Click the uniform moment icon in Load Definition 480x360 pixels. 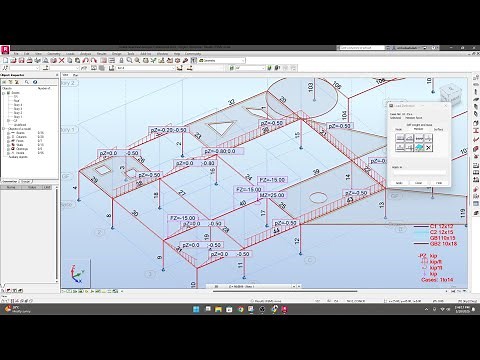point(419,138)
